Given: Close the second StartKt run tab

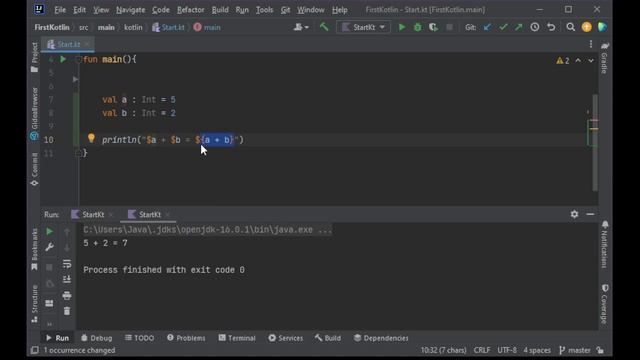Looking at the screenshot, I should (x=167, y=214).
